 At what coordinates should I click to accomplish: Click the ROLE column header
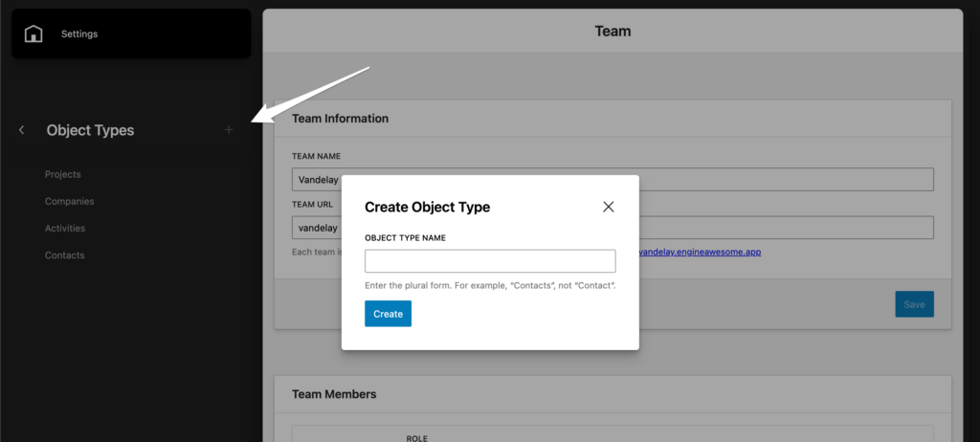417,438
